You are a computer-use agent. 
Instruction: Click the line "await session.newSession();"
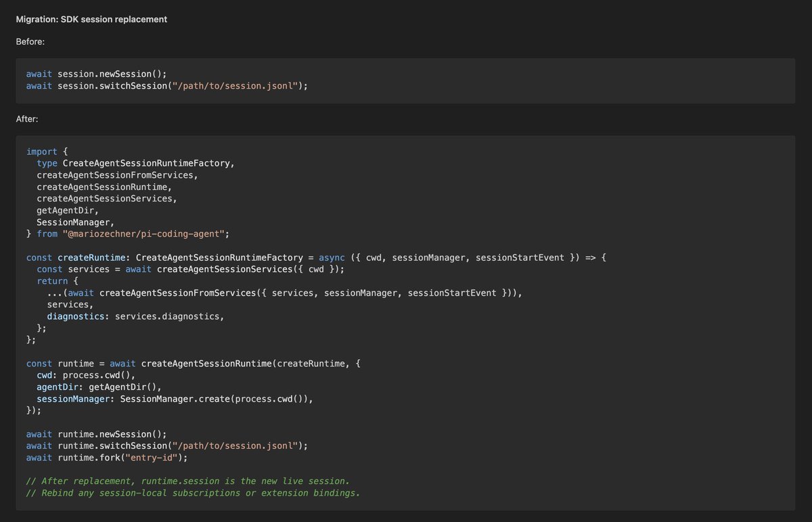point(97,74)
